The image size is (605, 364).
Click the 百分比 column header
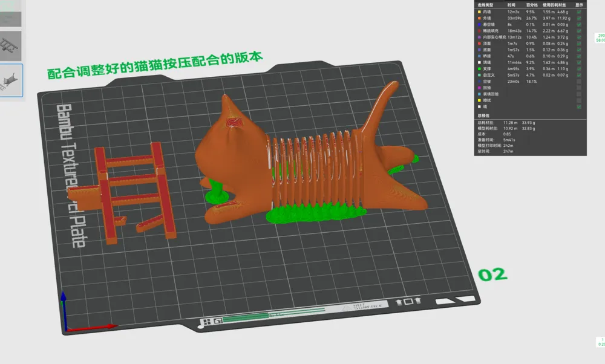tap(532, 5)
